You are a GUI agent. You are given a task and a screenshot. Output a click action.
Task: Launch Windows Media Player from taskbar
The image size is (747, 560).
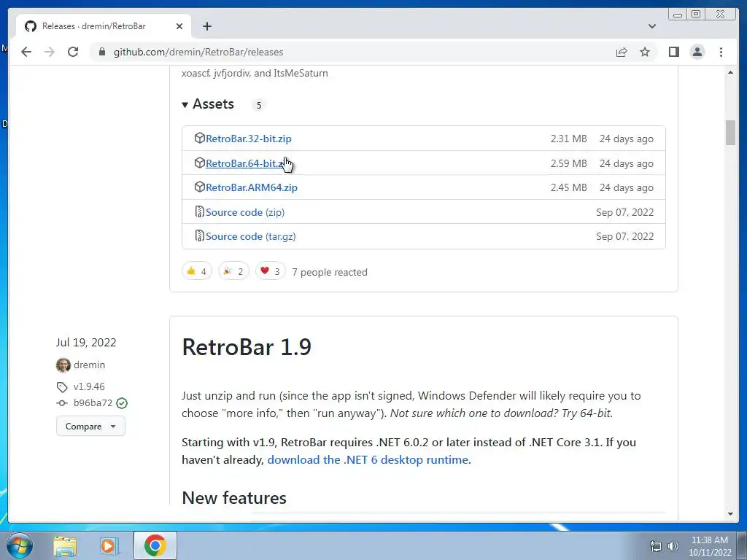108,545
